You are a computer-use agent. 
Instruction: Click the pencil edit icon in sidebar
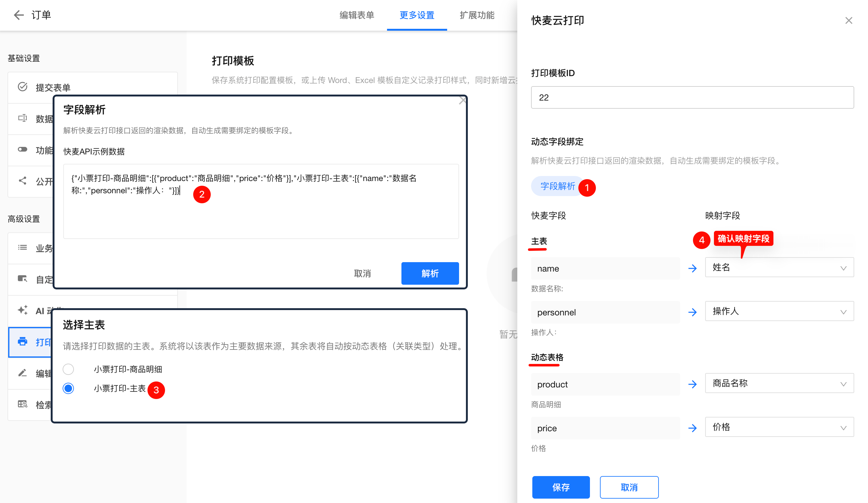23,373
